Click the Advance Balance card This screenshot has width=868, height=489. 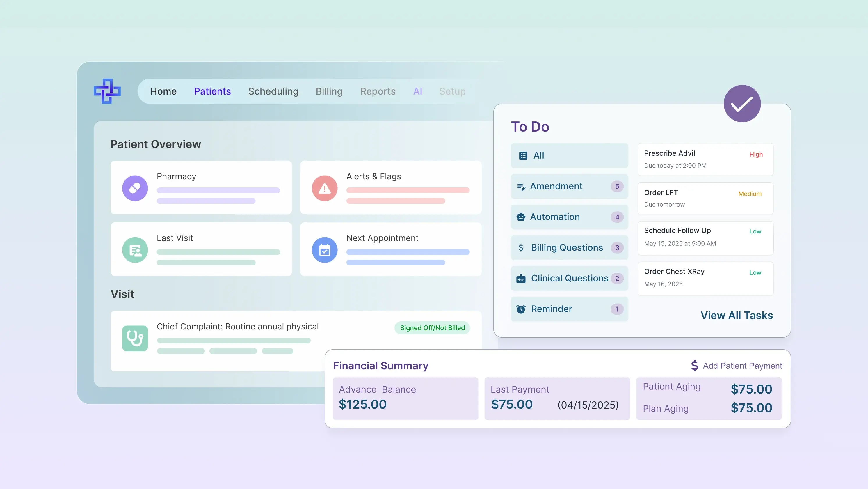tap(405, 398)
